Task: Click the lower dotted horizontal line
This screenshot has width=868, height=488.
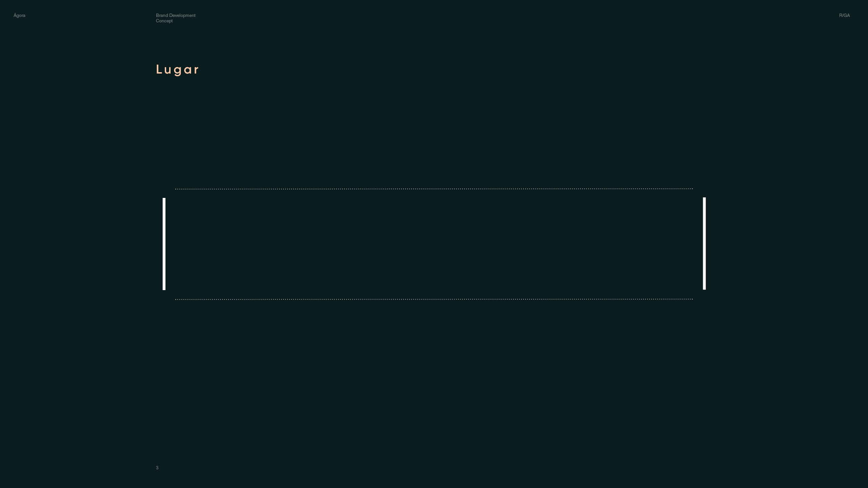Action: pyautogui.click(x=434, y=299)
